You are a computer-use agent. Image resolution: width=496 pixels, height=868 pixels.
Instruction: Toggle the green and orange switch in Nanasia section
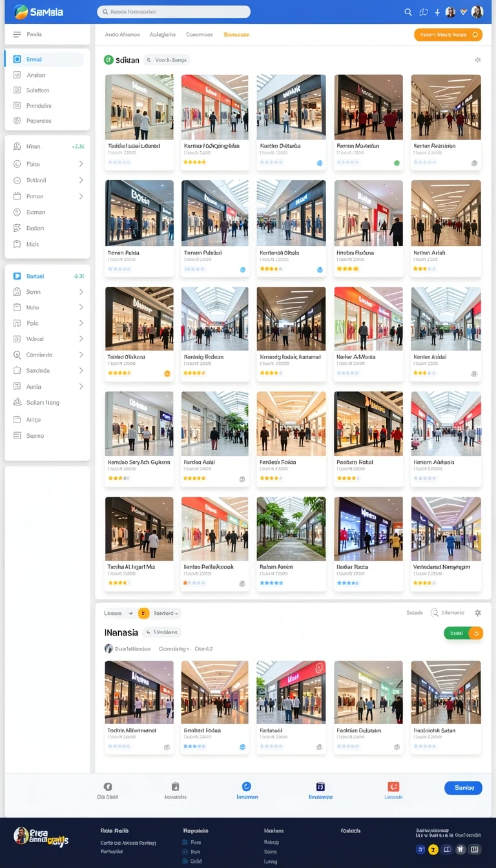click(463, 633)
